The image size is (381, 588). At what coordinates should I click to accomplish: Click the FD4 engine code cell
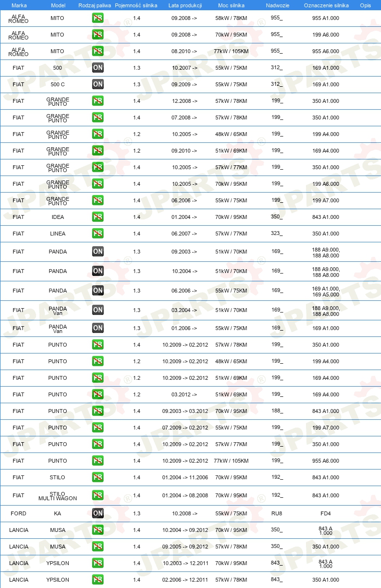[326, 513]
